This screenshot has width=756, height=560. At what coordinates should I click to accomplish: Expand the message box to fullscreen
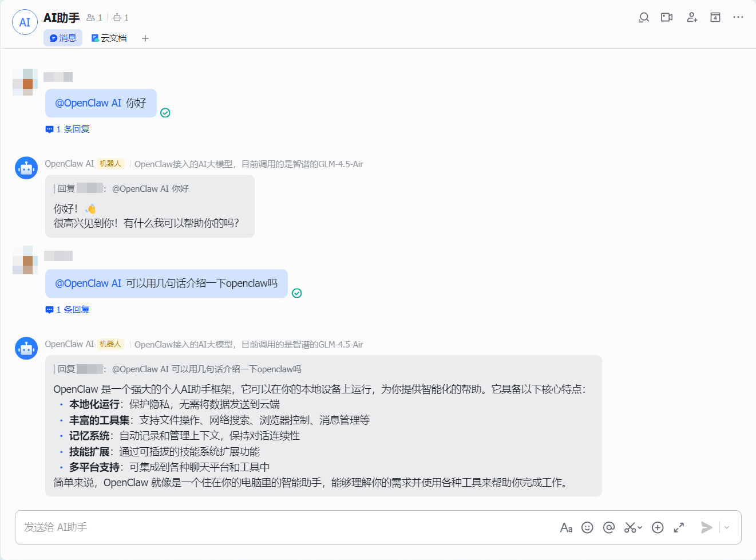pyautogui.click(x=679, y=527)
